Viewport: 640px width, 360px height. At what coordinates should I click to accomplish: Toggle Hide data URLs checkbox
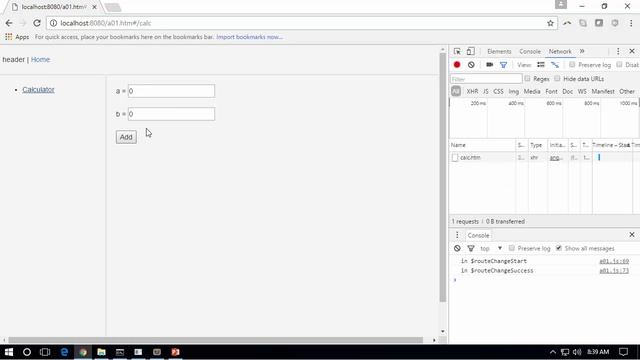(x=557, y=78)
